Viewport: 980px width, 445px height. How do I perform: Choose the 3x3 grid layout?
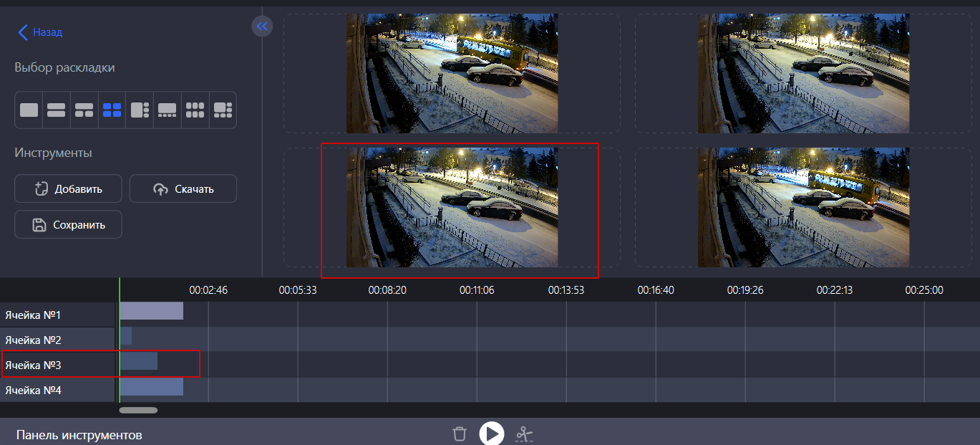tap(194, 110)
